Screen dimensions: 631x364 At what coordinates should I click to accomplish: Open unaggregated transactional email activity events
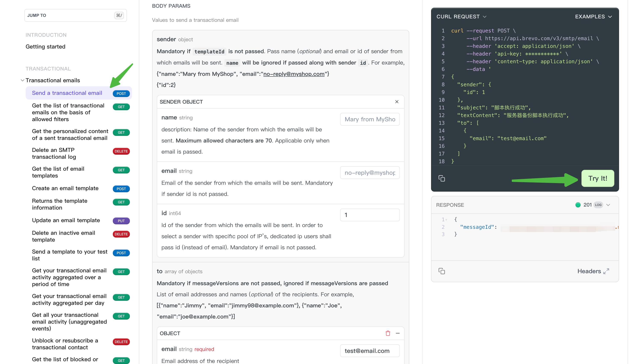[69, 321]
